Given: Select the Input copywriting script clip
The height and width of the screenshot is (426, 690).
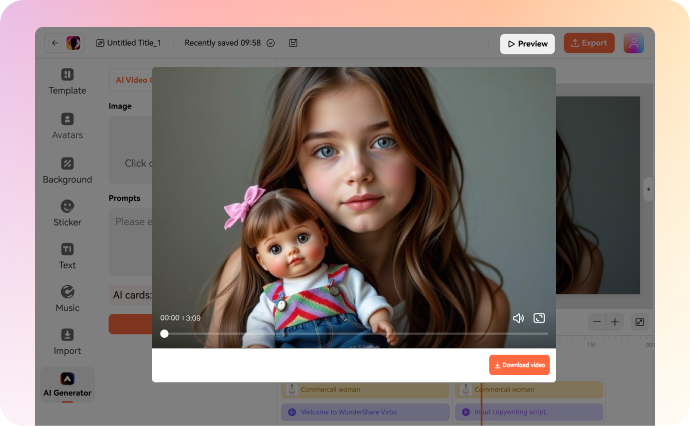Looking at the screenshot, I should tap(529, 412).
